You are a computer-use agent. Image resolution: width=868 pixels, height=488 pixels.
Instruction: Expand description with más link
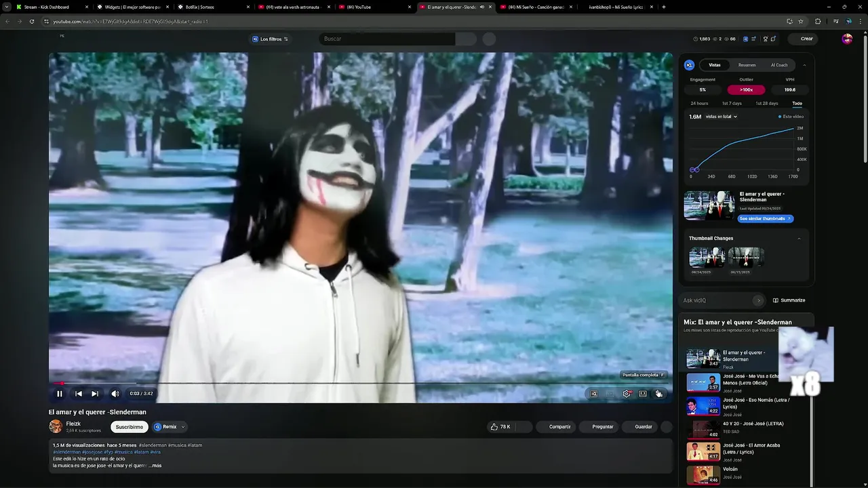click(x=157, y=466)
